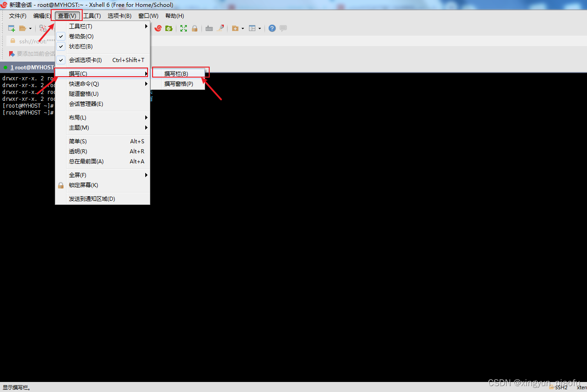Open dropdown arrow beside layout icon
Screen dimensions: 587x392
tap(259, 28)
